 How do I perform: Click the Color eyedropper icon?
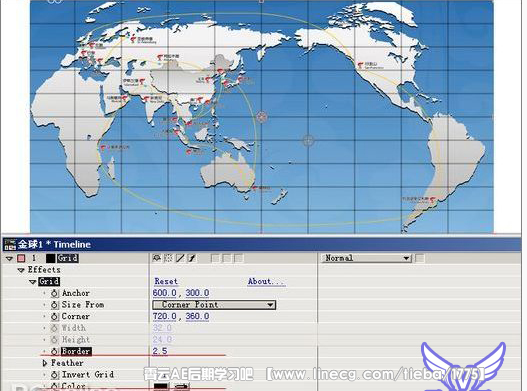coord(182,387)
